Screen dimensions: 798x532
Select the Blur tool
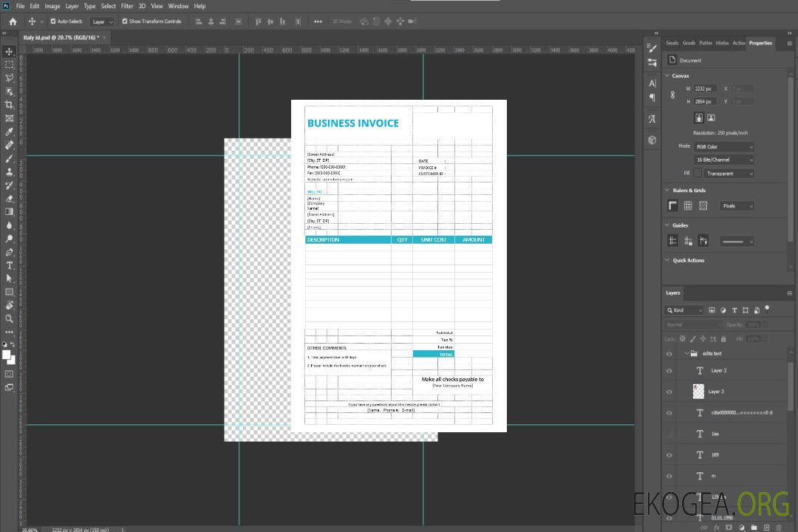9,225
